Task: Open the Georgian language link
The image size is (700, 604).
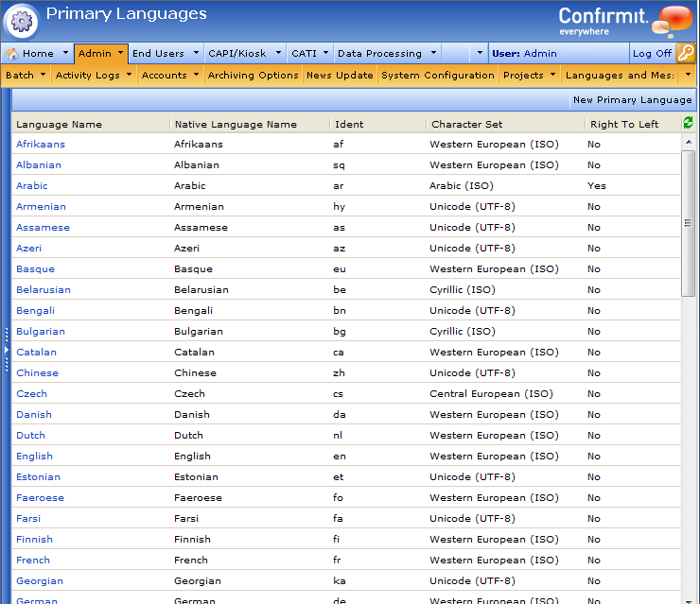Action: pyautogui.click(x=40, y=580)
